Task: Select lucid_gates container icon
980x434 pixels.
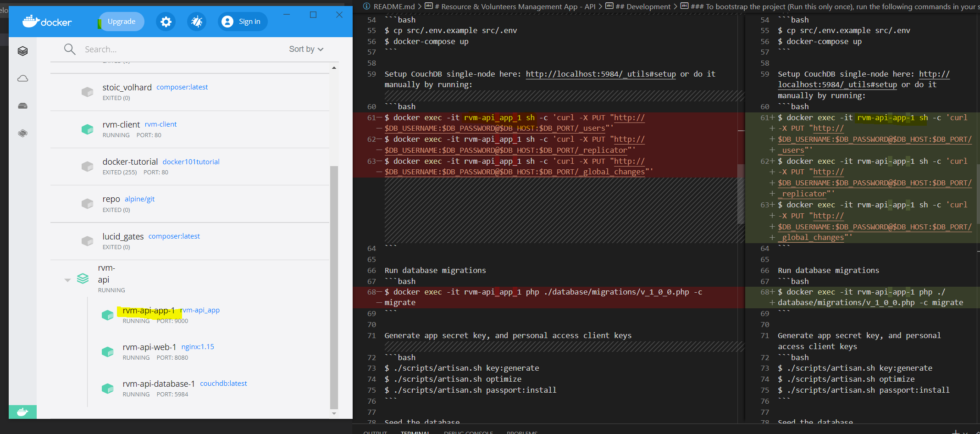Action: 87,241
